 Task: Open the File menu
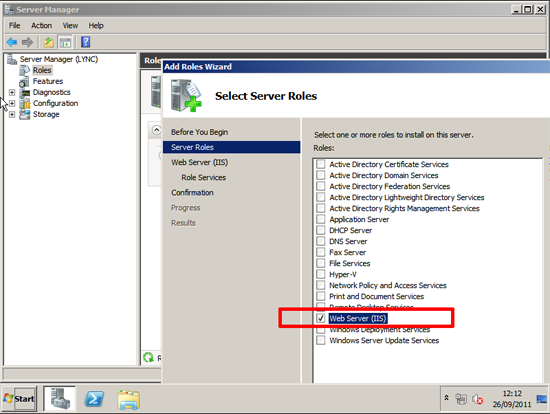click(x=14, y=26)
